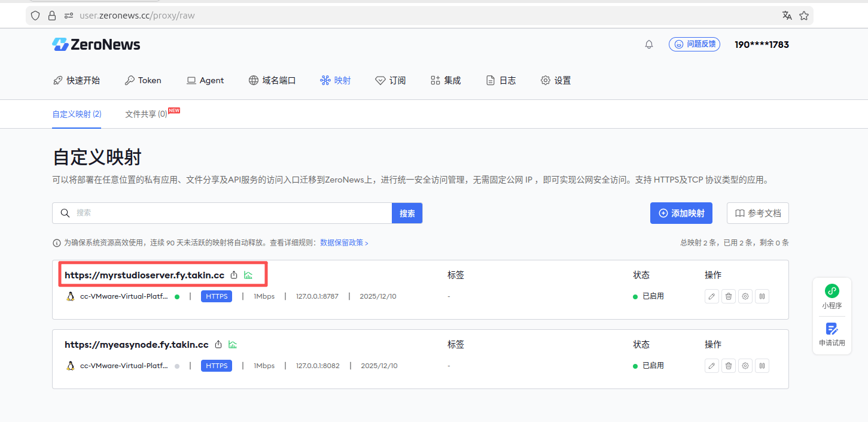Open the 小程序 floating widget icon
Screen dimensions: 868x422
click(x=832, y=292)
